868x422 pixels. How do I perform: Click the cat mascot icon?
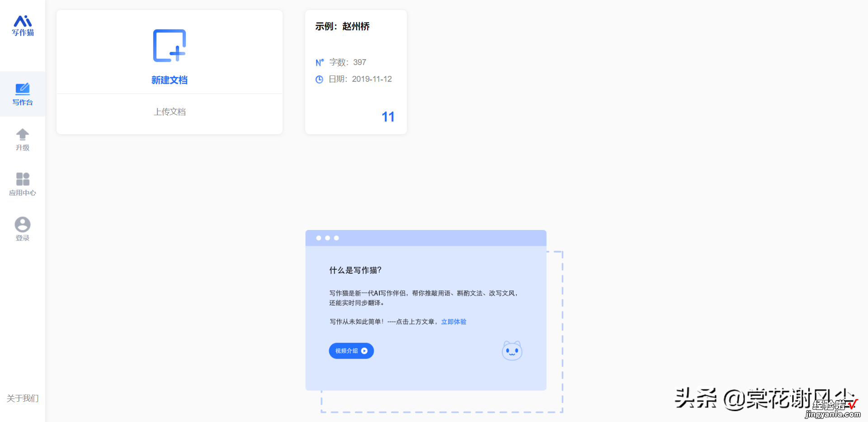point(512,351)
